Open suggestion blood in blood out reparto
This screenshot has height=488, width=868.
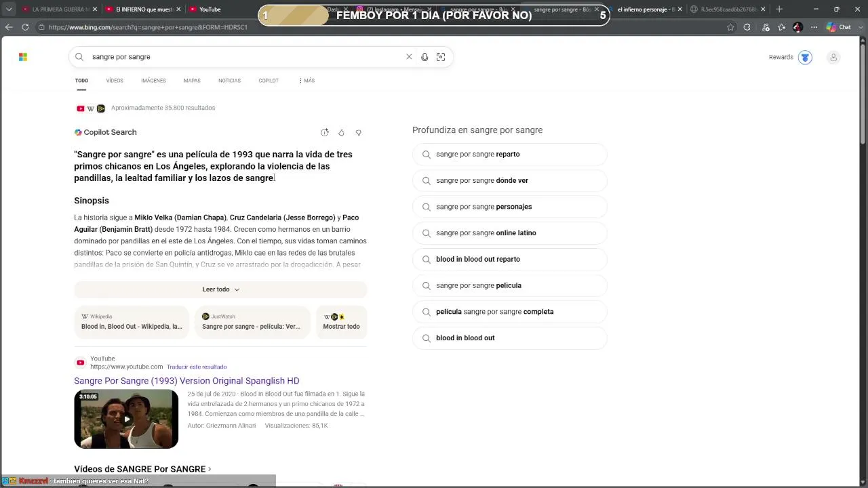click(509, 260)
